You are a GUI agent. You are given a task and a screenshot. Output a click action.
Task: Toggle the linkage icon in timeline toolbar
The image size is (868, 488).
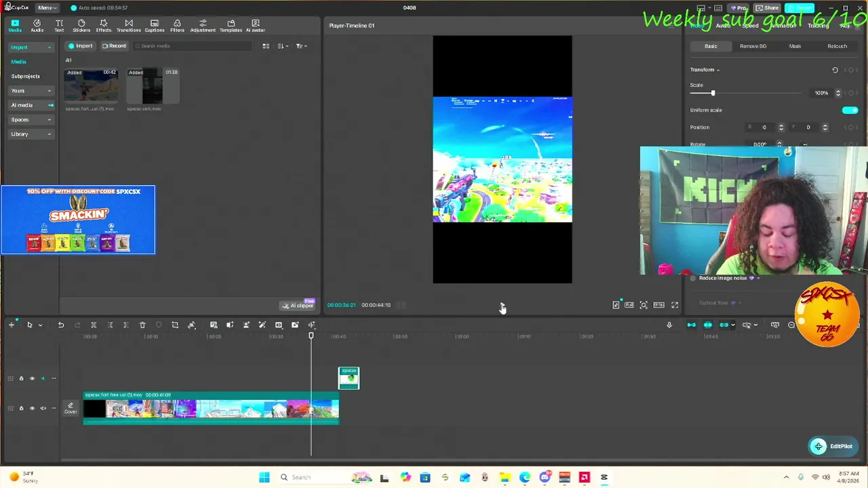724,325
